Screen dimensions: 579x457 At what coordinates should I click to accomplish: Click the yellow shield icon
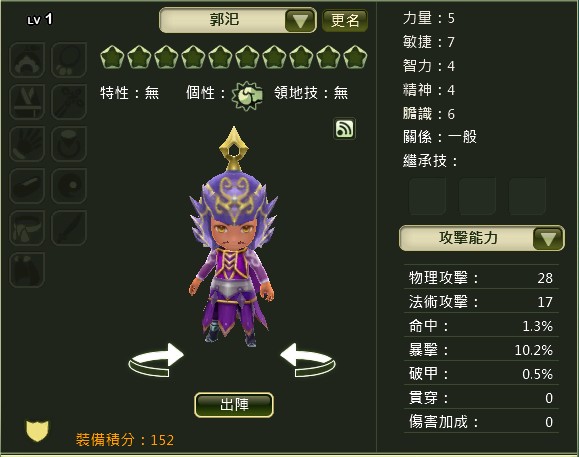coord(37,431)
